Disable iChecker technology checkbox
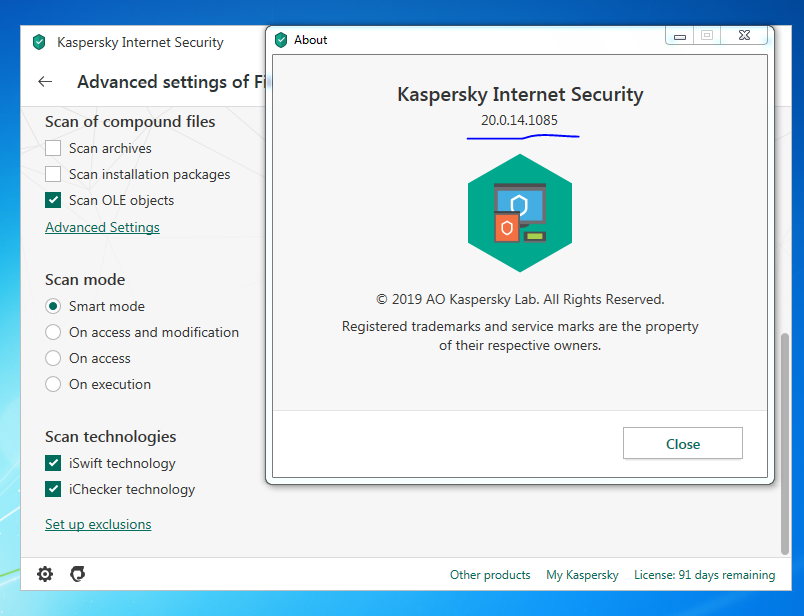 [53, 489]
